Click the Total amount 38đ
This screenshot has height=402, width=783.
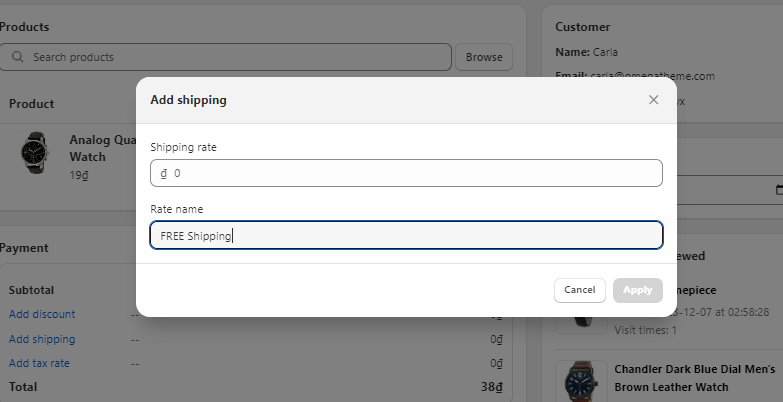pos(490,386)
